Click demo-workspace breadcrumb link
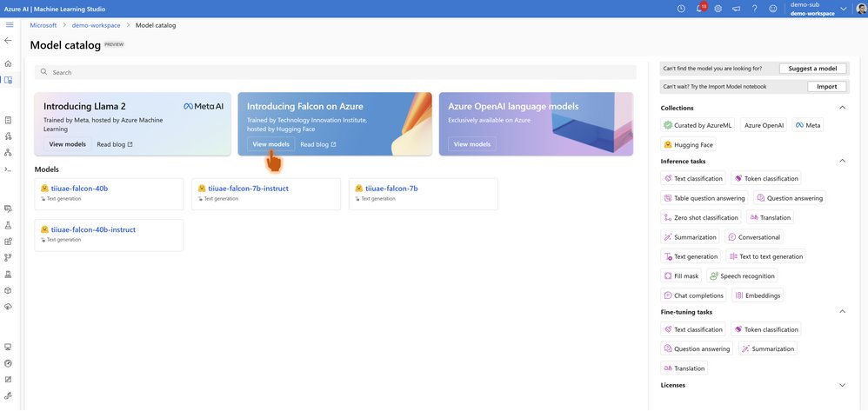This screenshot has width=868, height=411. tap(96, 25)
